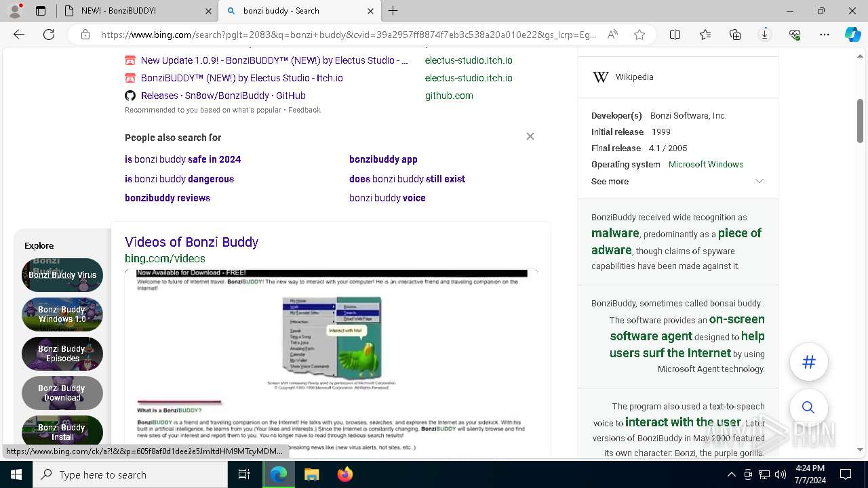Open 'New Update 1.0.9! - BonziBUDDY' link
This screenshot has width=868, height=488.
(274, 60)
